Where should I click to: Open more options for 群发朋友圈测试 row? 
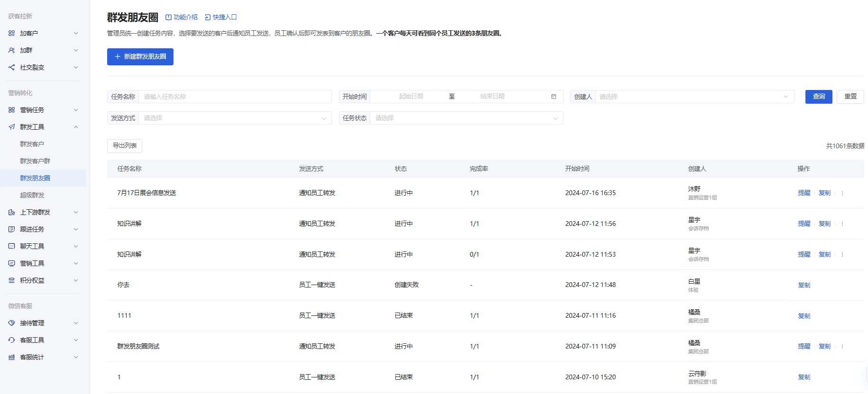pyautogui.click(x=842, y=347)
